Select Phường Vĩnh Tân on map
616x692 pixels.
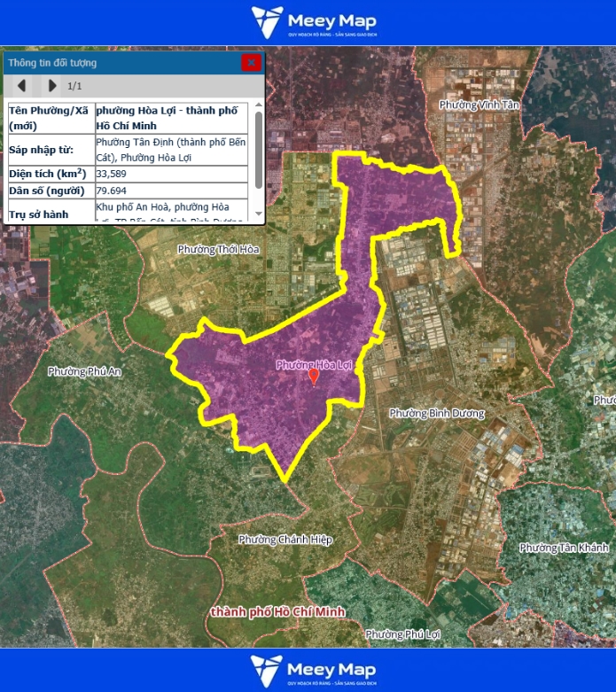[480, 105]
